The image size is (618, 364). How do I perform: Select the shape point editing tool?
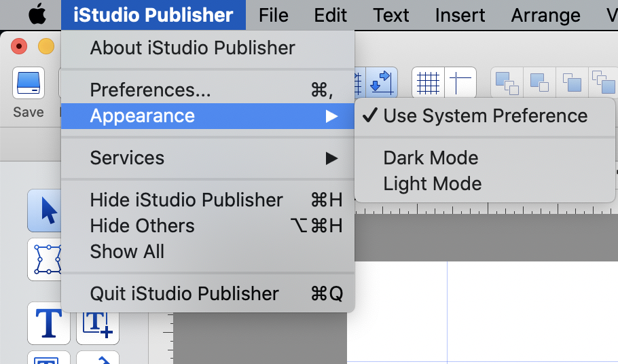[45, 259]
